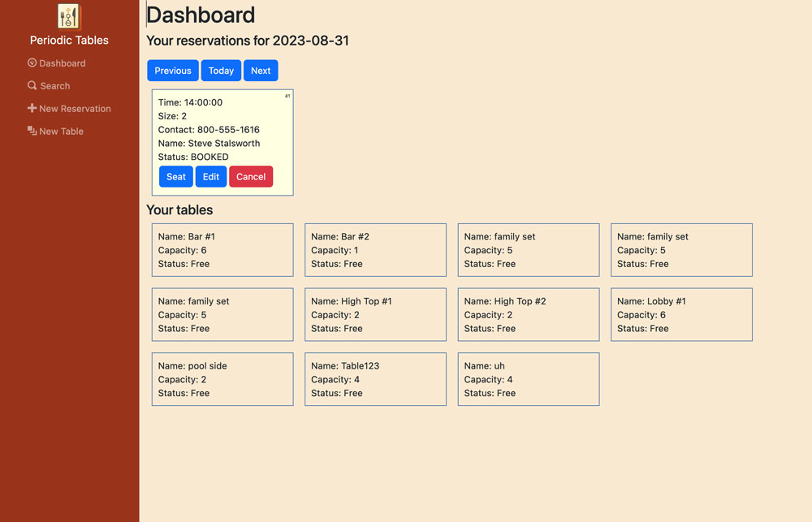Click the Periodic Tables logo icon
The image size is (812, 522).
pos(69,16)
